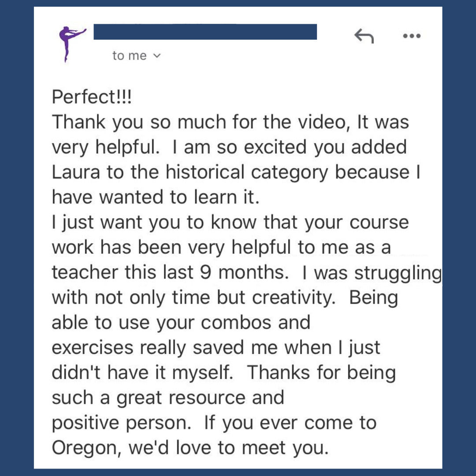The height and width of the screenshot is (476, 476).
Task: Click the word "Oregon" in the last line
Action: 84,448
